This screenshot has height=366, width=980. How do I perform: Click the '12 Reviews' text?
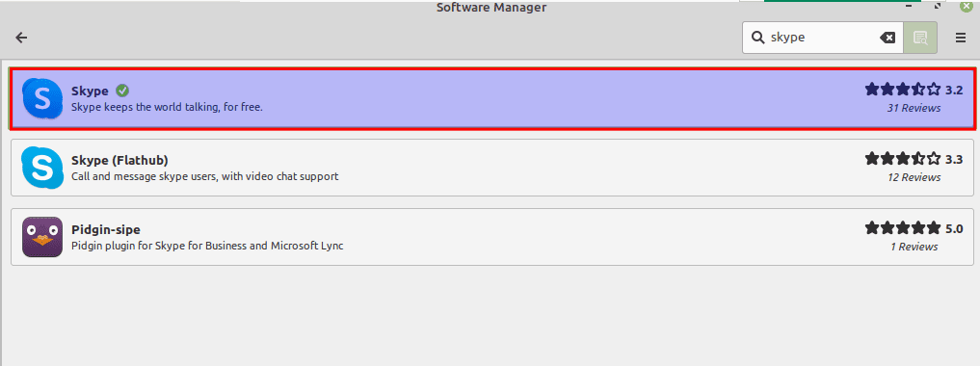pyautogui.click(x=914, y=177)
